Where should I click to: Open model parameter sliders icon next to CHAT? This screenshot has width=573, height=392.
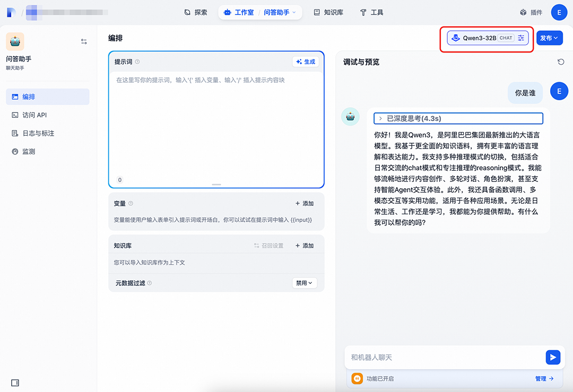tap(521, 38)
